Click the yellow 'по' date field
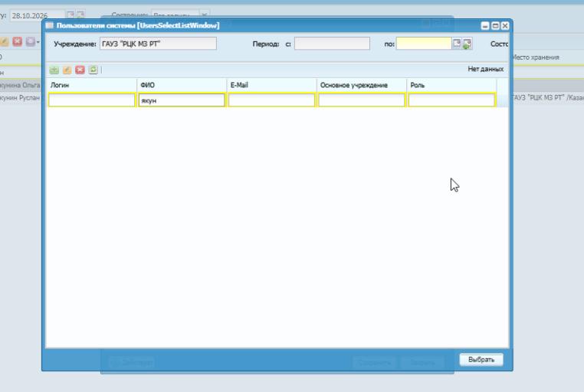 point(424,44)
